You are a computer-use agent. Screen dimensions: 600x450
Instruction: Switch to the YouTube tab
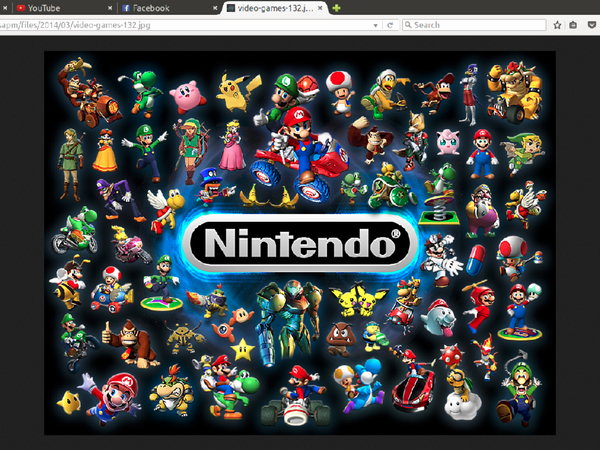click(x=64, y=8)
